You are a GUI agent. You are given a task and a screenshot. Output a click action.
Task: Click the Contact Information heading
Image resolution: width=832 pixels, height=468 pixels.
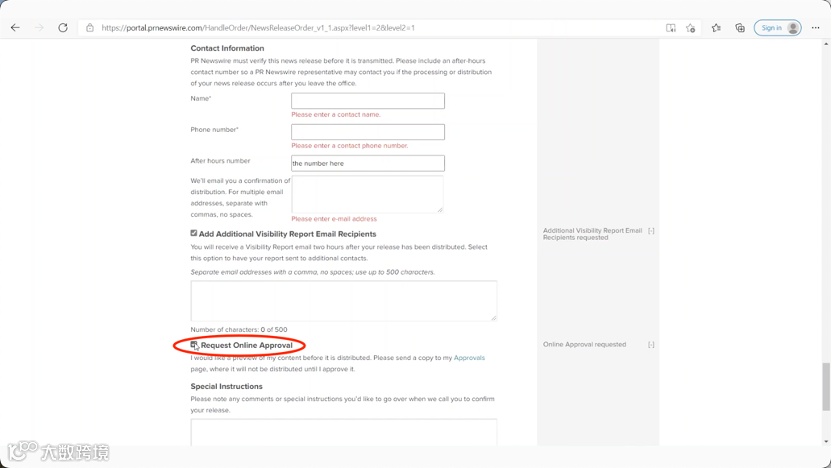coord(227,48)
